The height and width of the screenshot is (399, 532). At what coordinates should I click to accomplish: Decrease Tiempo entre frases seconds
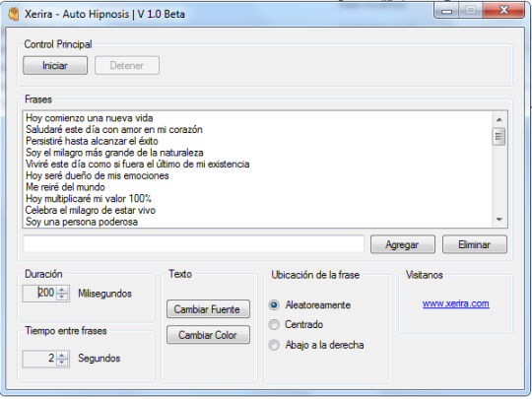pos(62,363)
